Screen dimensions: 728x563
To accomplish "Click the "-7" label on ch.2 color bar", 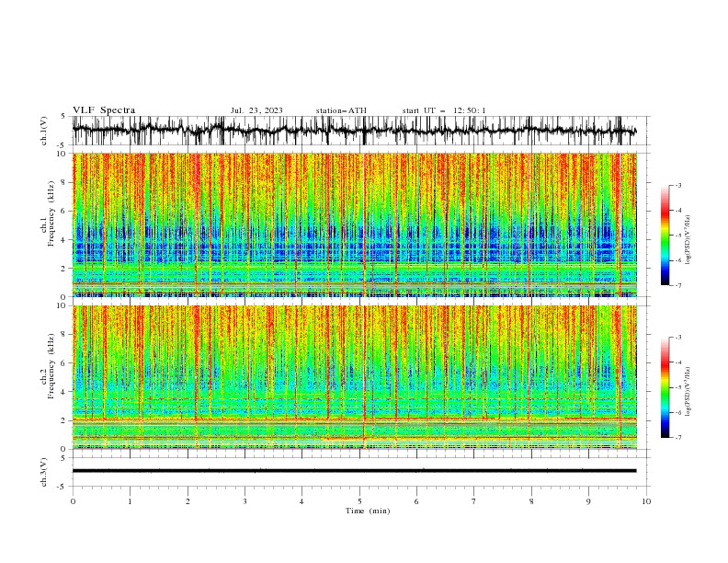I will [677, 438].
